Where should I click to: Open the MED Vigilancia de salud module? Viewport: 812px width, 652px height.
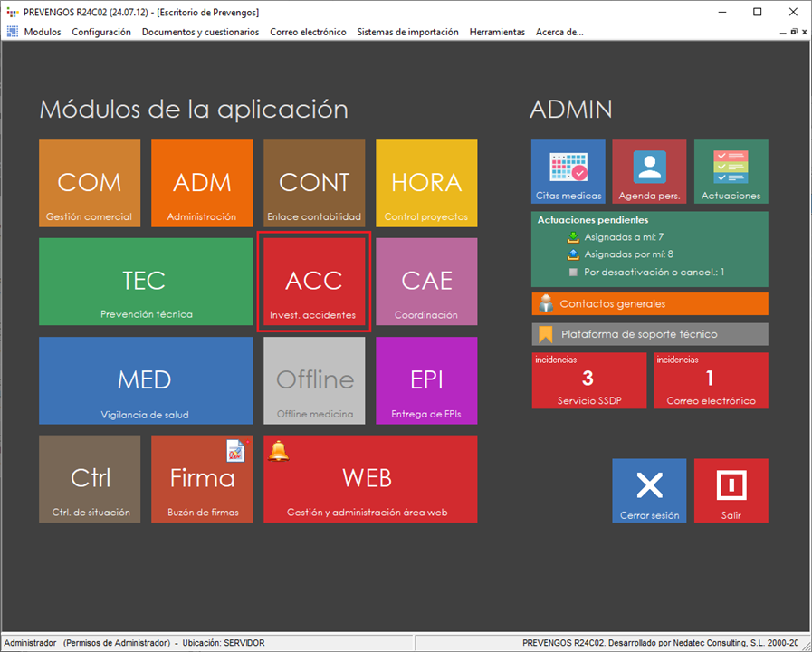(145, 380)
